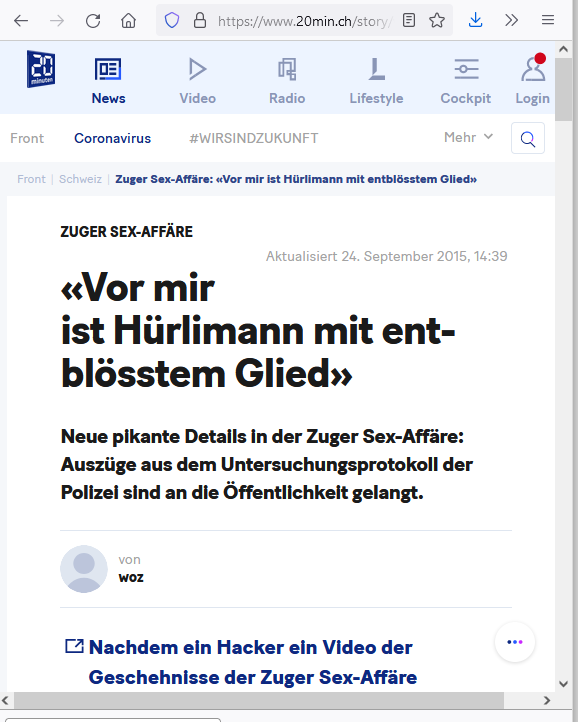Image resolution: width=578 pixels, height=722 pixels.
Task: Click the author name woz
Action: pyautogui.click(x=131, y=577)
